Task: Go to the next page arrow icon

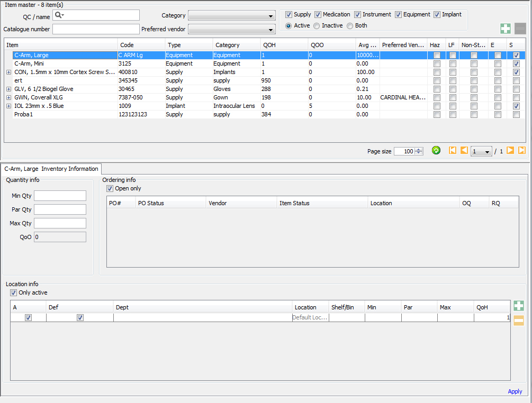Action: click(x=510, y=151)
